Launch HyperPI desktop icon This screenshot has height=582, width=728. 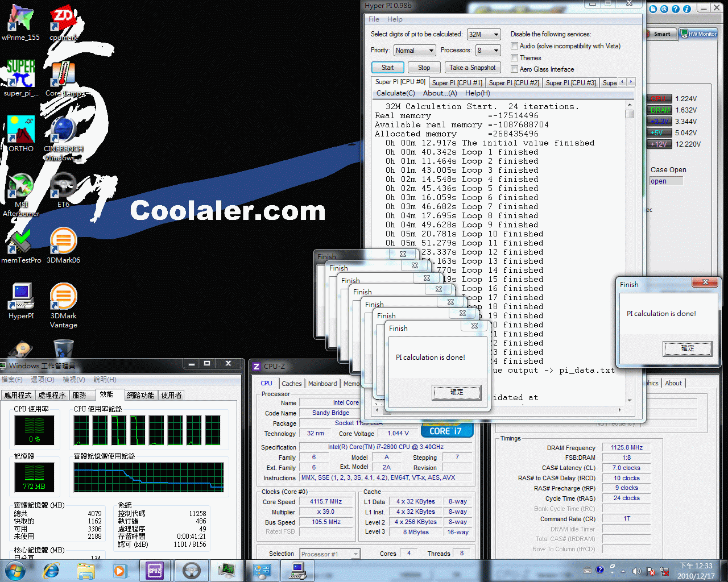21,301
